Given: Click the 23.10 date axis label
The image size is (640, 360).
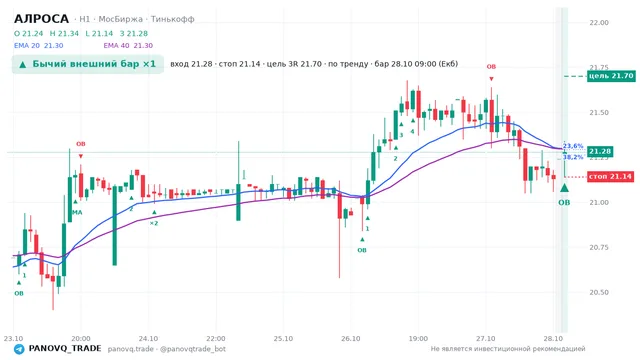Looking at the screenshot, I should coord(13,339).
